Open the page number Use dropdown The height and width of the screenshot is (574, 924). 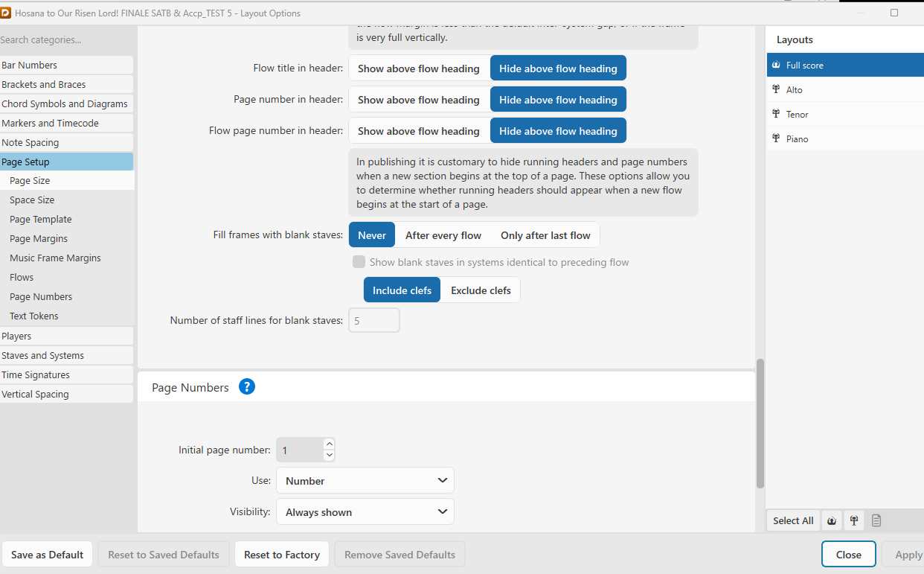365,481
